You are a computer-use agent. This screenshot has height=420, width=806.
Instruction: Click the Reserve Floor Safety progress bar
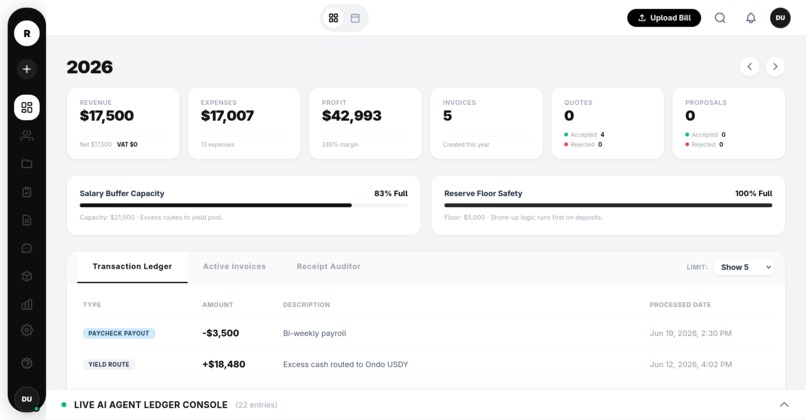(608, 205)
